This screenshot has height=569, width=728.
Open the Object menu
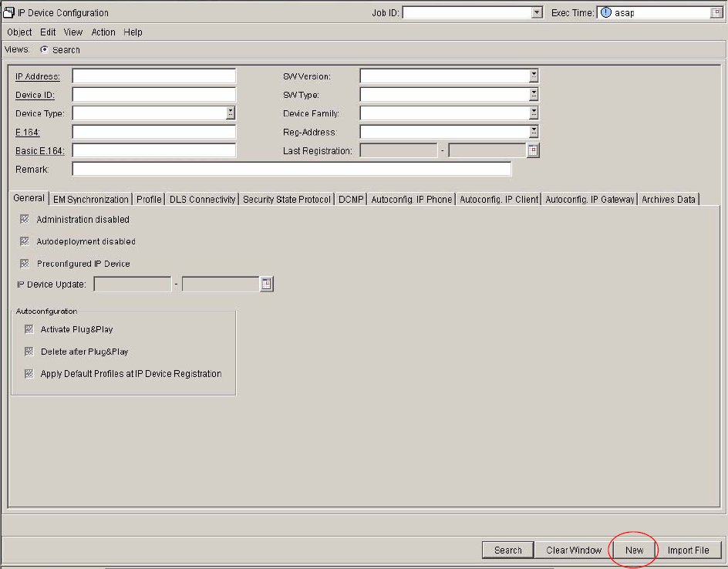pos(19,32)
